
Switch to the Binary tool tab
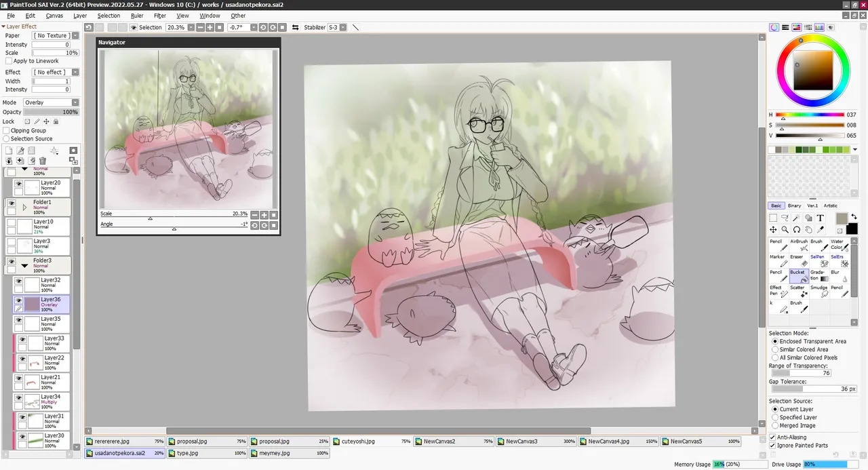(794, 205)
